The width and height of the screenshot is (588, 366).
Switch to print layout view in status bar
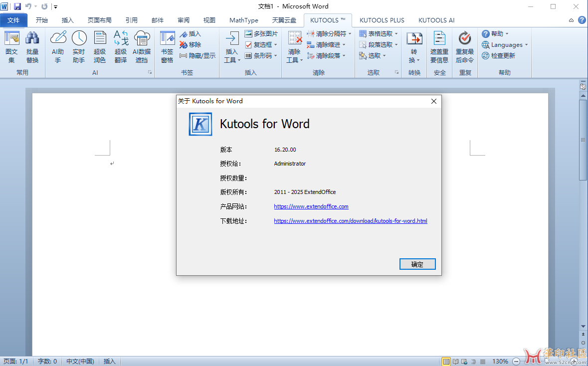(446, 362)
